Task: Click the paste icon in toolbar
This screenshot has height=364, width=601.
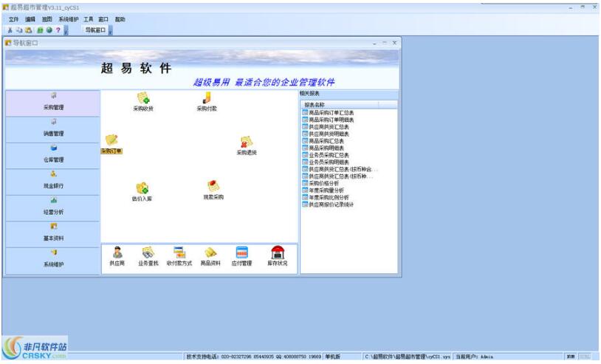Action: tap(28, 30)
